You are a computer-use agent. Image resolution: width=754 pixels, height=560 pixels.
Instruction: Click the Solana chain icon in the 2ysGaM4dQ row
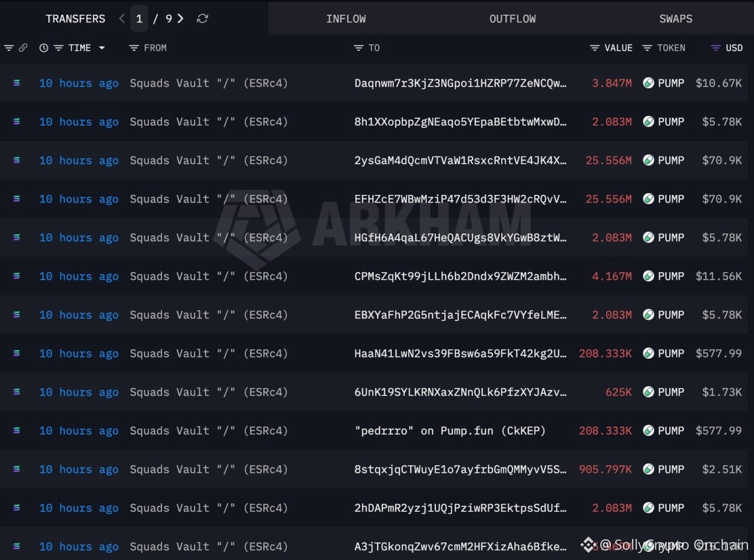(x=16, y=160)
